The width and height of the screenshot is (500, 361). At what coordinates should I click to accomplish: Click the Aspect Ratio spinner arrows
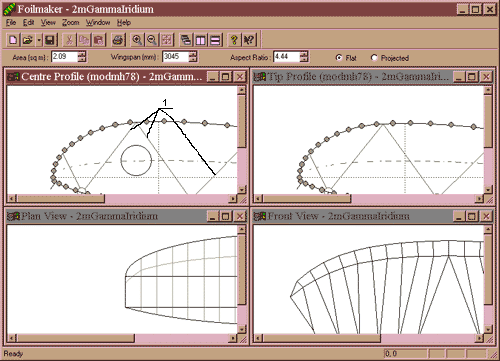point(304,57)
